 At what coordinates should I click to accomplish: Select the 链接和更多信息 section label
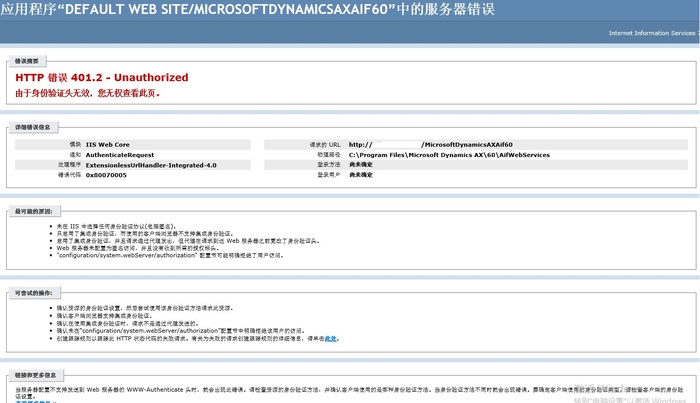(35, 375)
